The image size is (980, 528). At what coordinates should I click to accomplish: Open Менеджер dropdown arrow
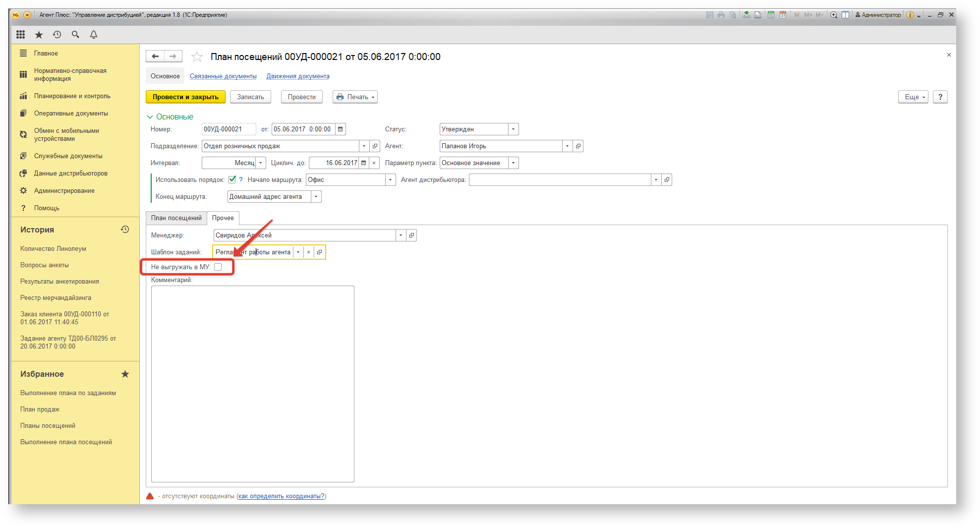(401, 235)
